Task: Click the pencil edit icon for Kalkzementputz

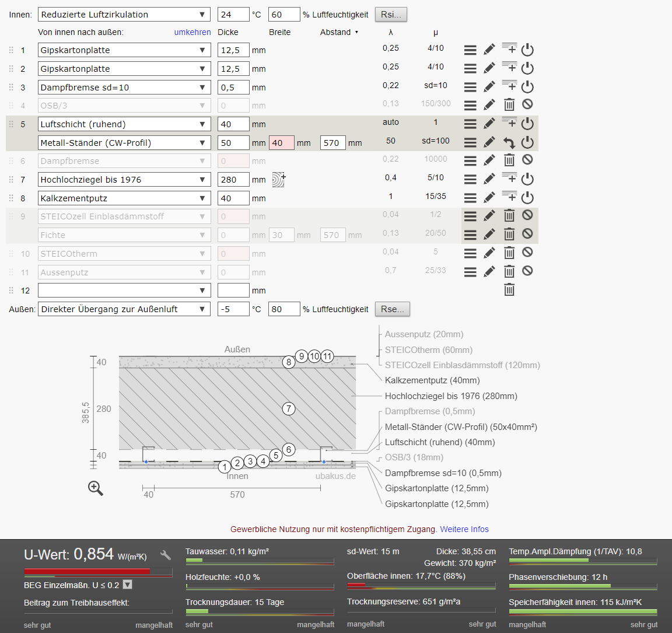Action: (489, 197)
